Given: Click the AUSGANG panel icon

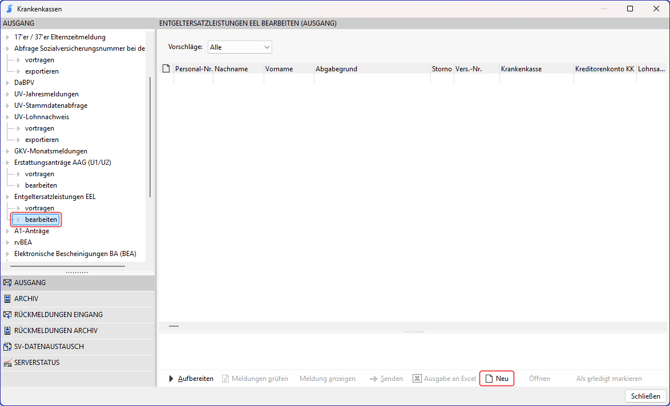Looking at the screenshot, I should (8, 283).
